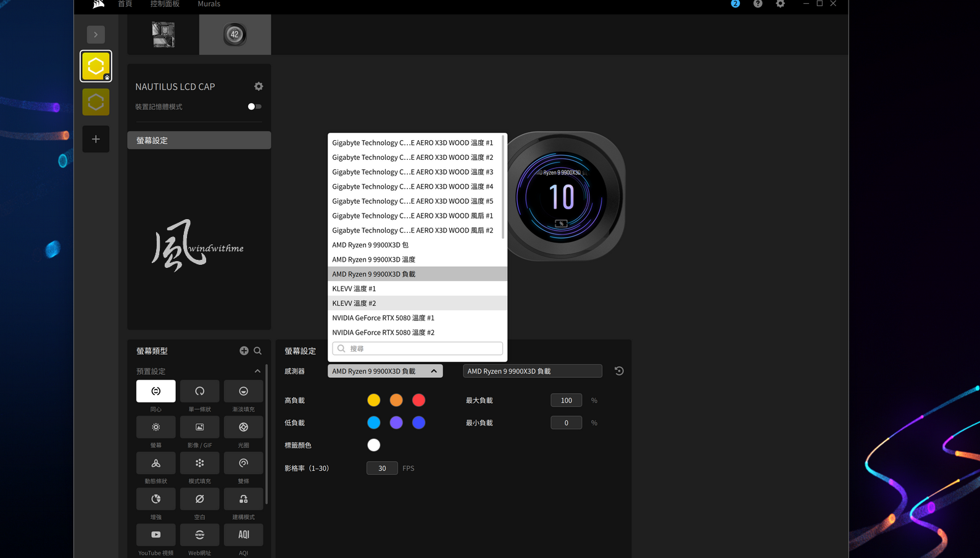Screen dimensions: 980x558
Task: Select the 同心 concentric screen preset
Action: 156,391
